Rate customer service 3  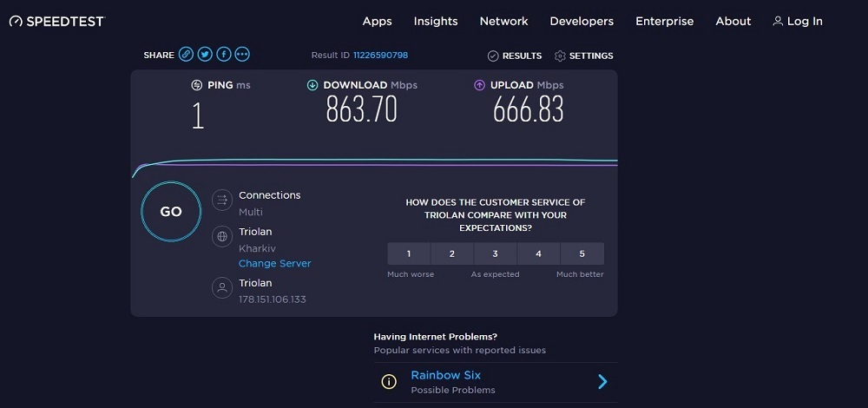(x=495, y=254)
